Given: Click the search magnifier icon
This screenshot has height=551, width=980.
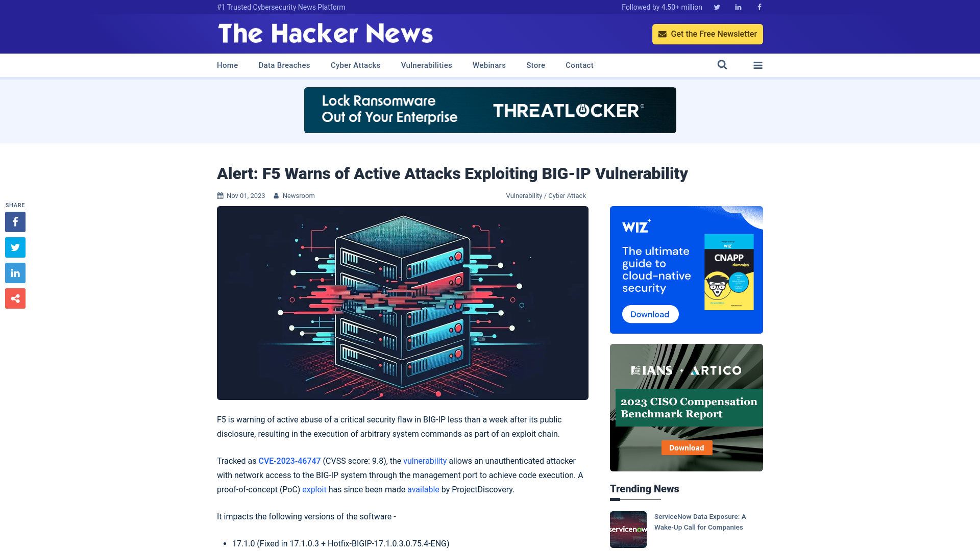Looking at the screenshot, I should pyautogui.click(x=722, y=65).
